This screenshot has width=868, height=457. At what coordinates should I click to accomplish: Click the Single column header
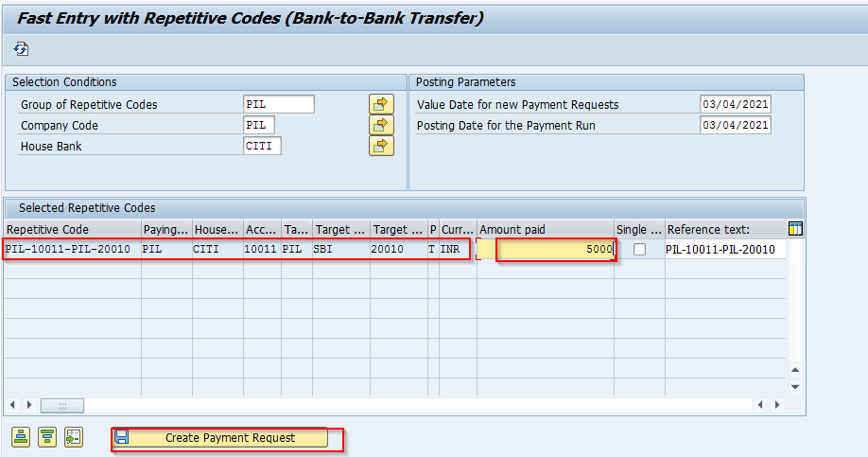coord(639,229)
